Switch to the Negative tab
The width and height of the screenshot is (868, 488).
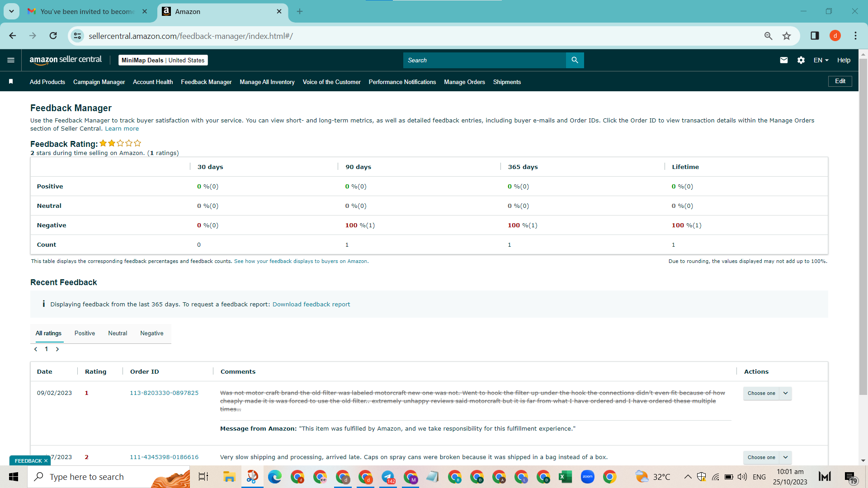[x=152, y=333]
